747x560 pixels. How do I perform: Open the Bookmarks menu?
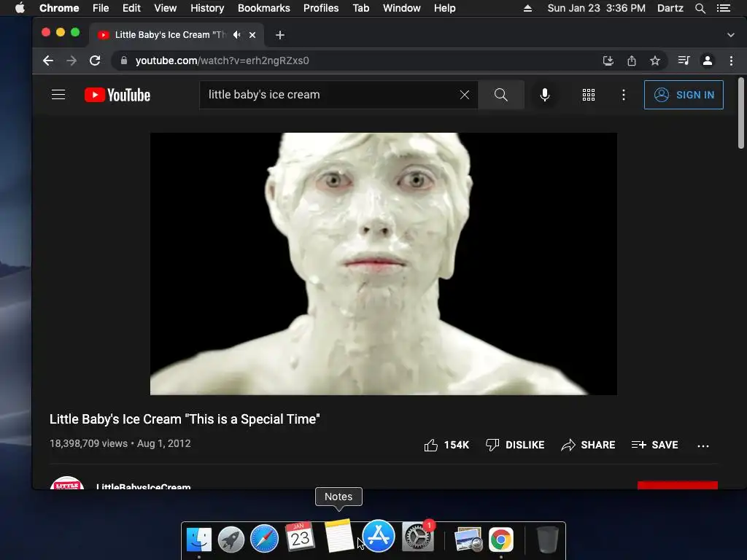264,8
